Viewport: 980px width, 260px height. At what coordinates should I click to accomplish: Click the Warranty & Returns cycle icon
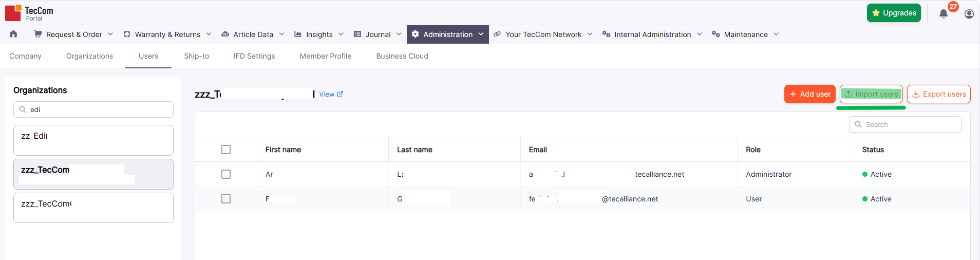click(127, 34)
